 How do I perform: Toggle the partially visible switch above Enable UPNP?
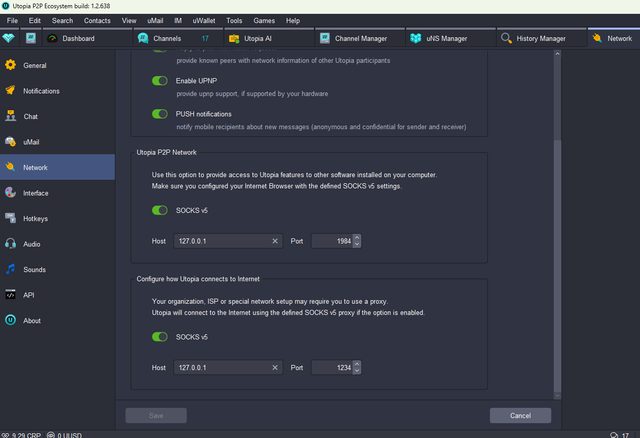tap(160, 51)
